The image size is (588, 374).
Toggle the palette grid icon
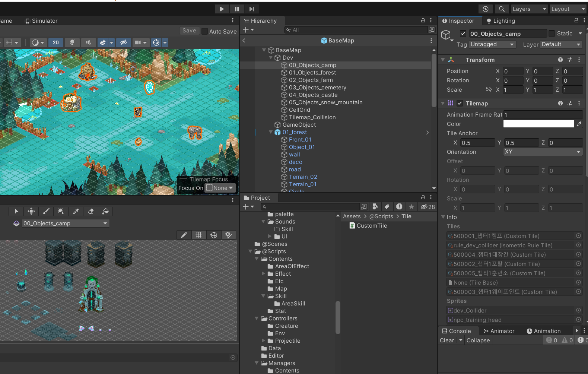199,235
